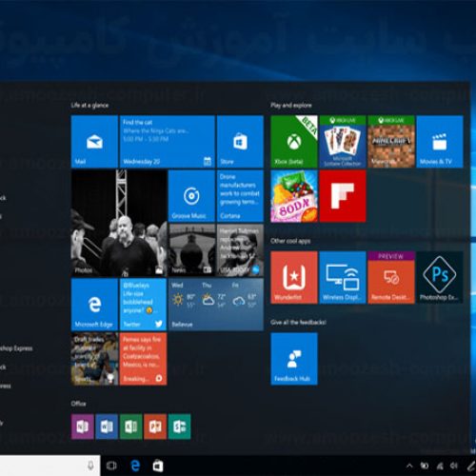Open the Photos tile
Screen dimensions: 476x476
pyautogui.click(x=119, y=223)
